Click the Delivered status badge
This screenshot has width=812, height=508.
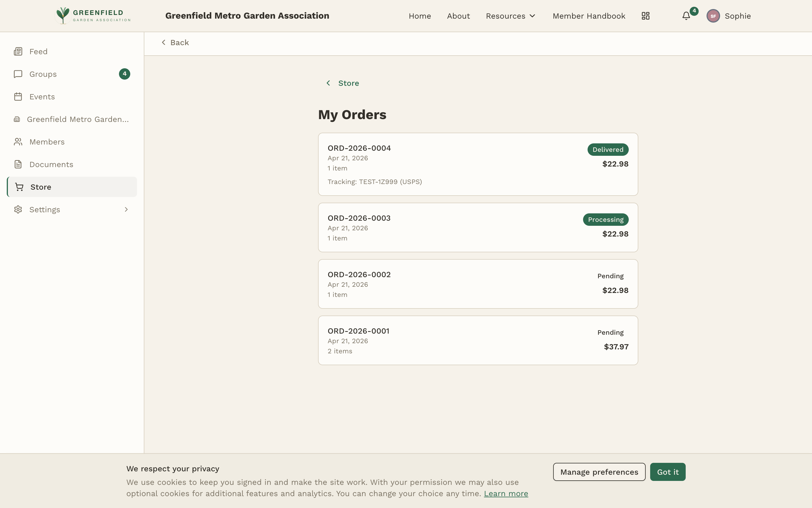[x=608, y=150]
